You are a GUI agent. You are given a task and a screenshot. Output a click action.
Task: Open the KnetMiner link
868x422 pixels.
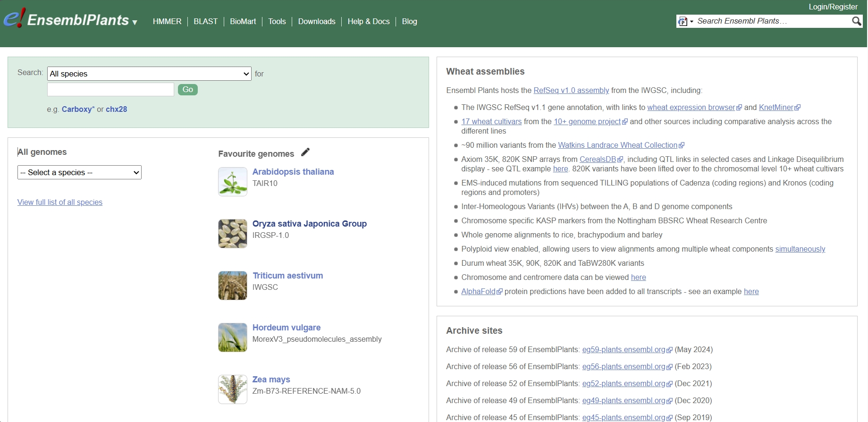[x=776, y=107]
